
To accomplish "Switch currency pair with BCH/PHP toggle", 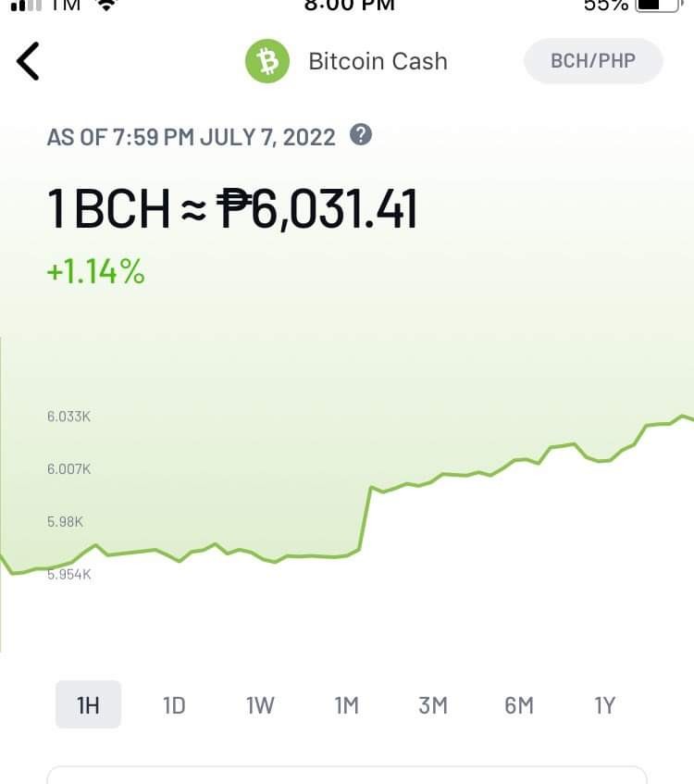I will 593,61.
